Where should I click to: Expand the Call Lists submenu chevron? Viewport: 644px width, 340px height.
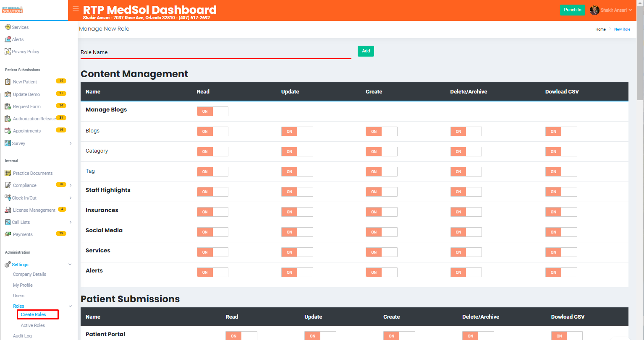tap(70, 222)
